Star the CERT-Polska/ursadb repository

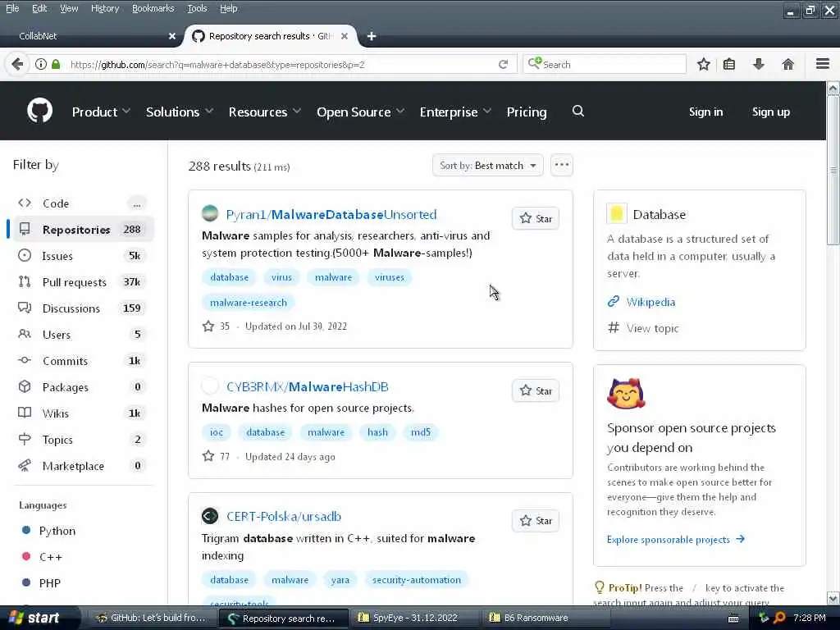[535, 520]
